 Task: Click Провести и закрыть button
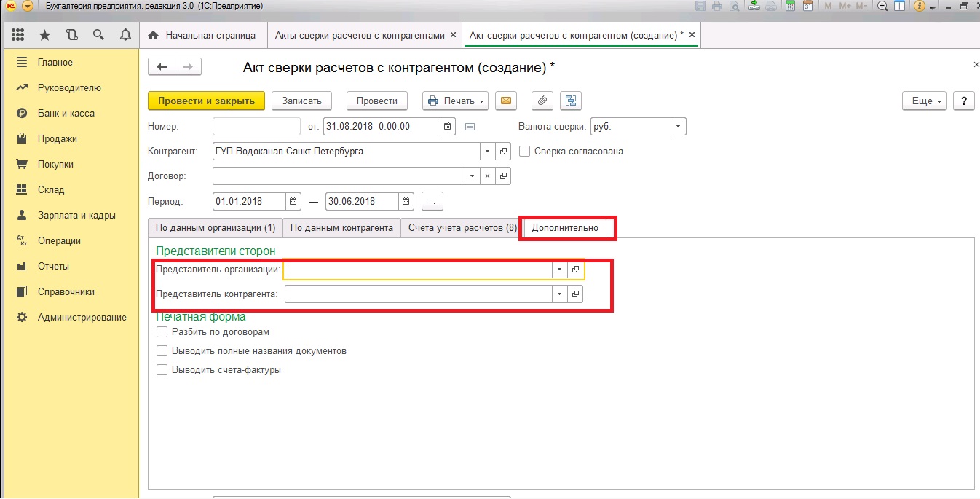206,101
